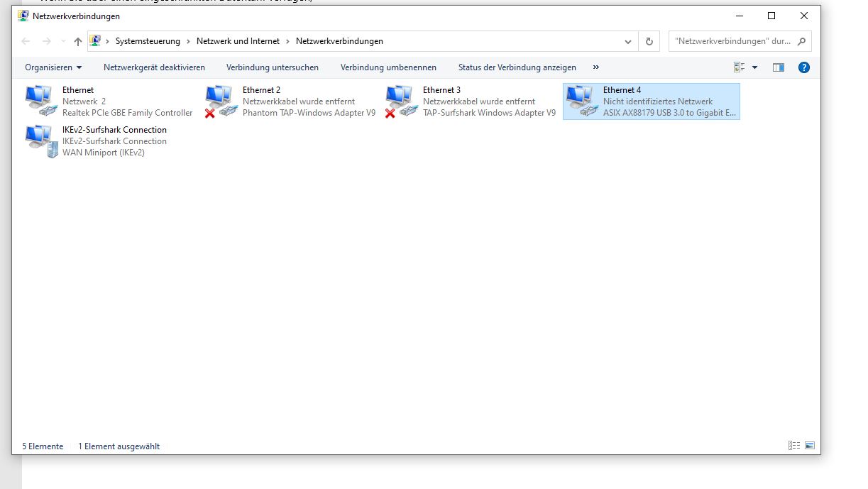Open the help question mark icon

(804, 67)
